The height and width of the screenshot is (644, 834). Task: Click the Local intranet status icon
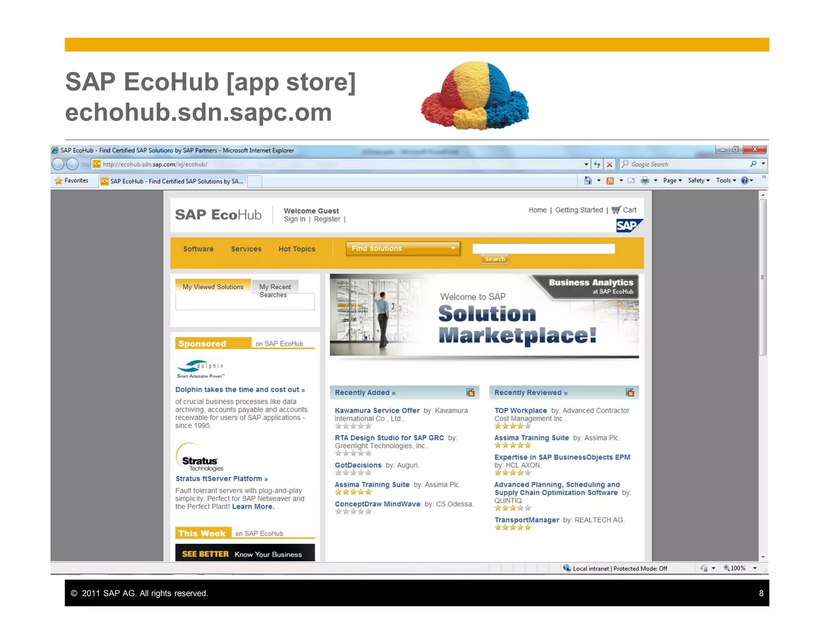pyautogui.click(x=566, y=568)
